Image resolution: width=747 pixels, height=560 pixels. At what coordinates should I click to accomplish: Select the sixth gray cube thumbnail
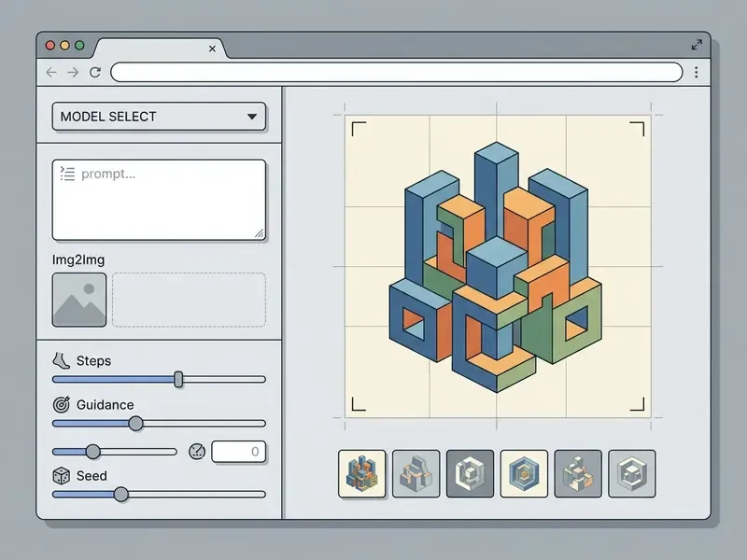(x=632, y=474)
